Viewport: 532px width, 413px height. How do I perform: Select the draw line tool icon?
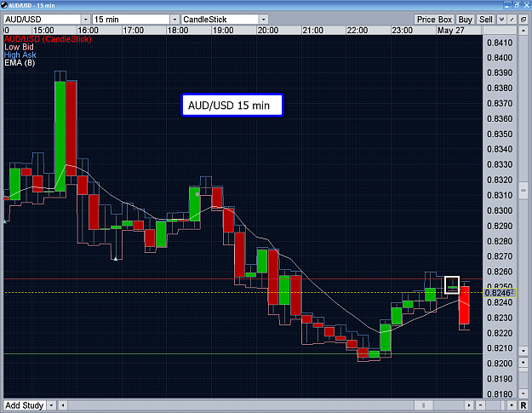(x=512, y=20)
